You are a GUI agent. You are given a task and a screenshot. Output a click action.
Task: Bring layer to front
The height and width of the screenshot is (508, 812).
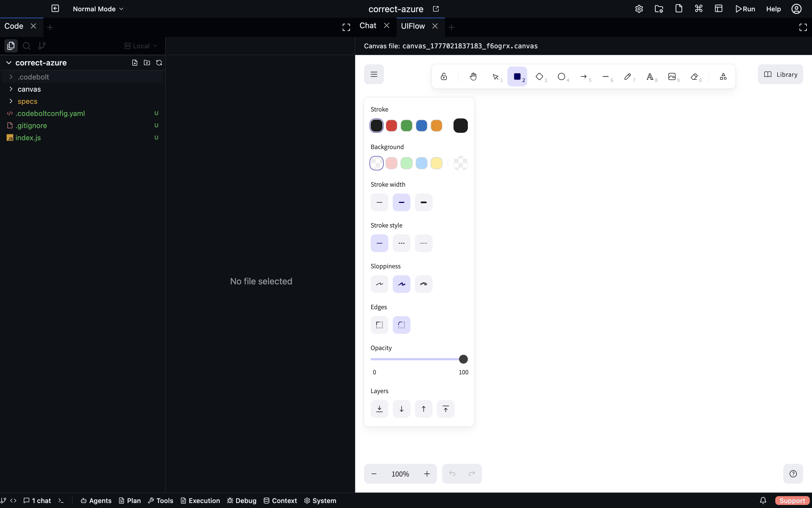pos(446,409)
